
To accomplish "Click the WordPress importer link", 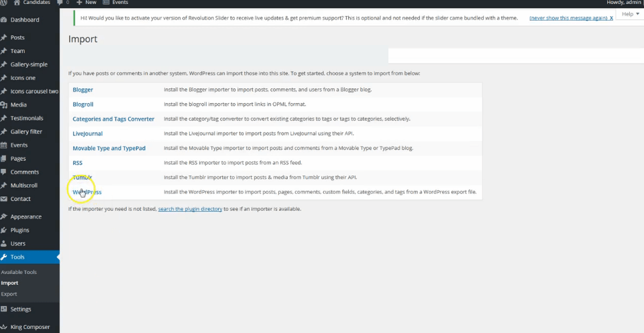I will (x=87, y=192).
